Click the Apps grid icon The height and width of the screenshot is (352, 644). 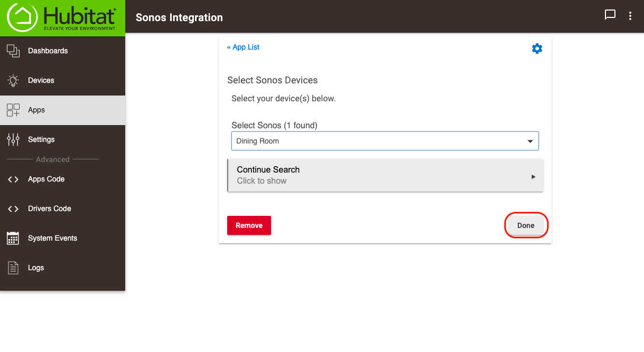click(x=13, y=110)
